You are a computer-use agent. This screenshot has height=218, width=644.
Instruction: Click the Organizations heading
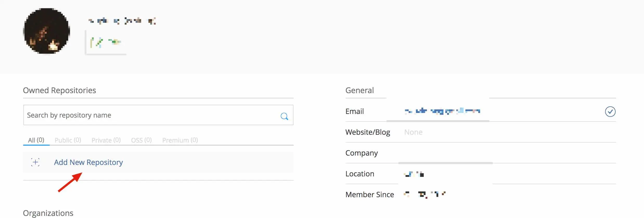pyautogui.click(x=48, y=213)
